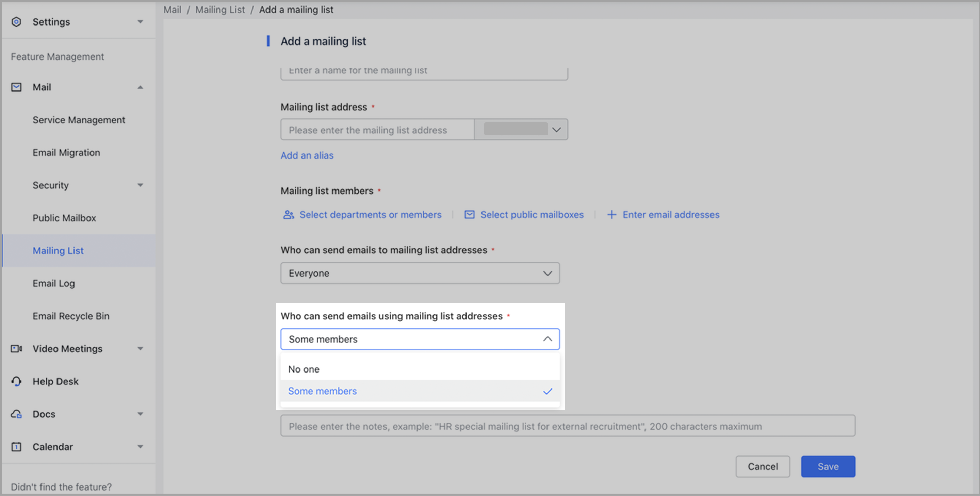Click the checkmark beside Some members

[x=548, y=391]
